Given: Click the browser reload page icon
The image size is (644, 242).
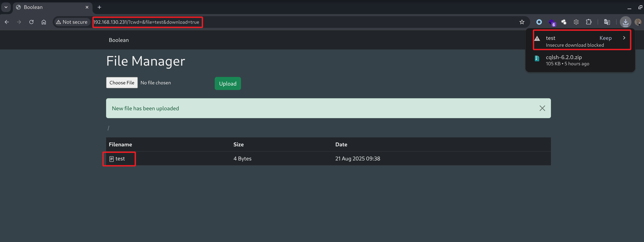Looking at the screenshot, I should coord(31,22).
